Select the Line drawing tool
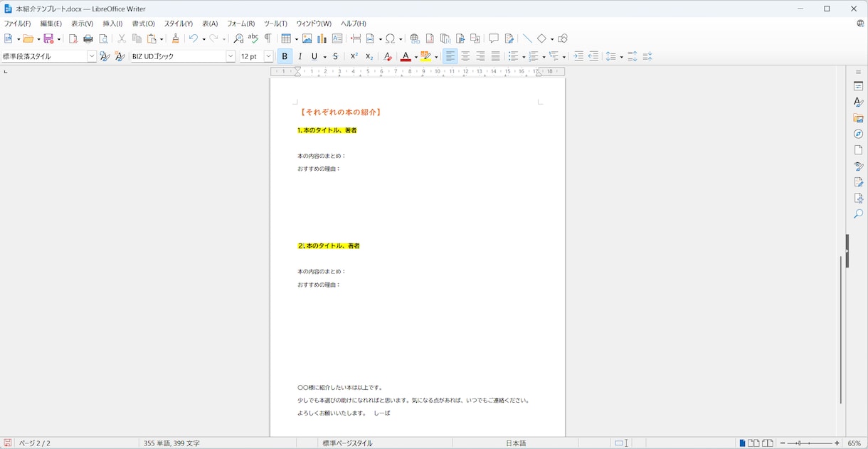Image resolution: width=868 pixels, height=449 pixels. click(x=527, y=38)
